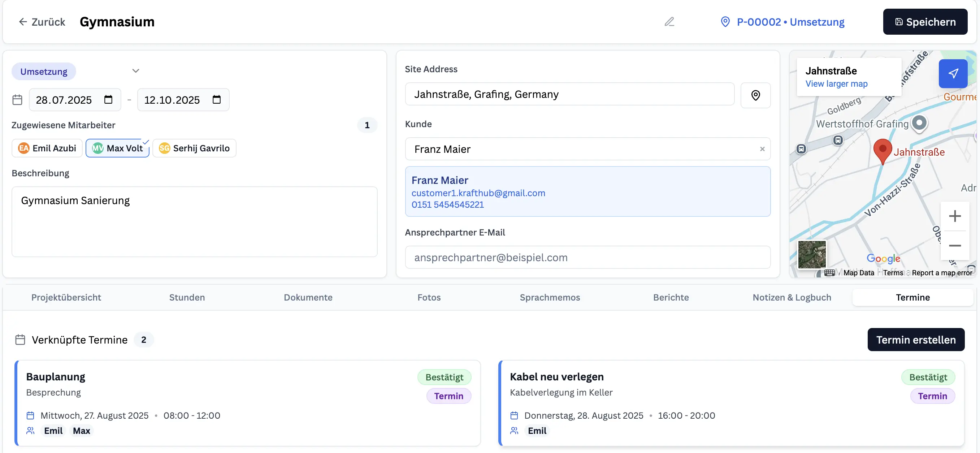Deselect the Max Volt employee chip

point(118,148)
